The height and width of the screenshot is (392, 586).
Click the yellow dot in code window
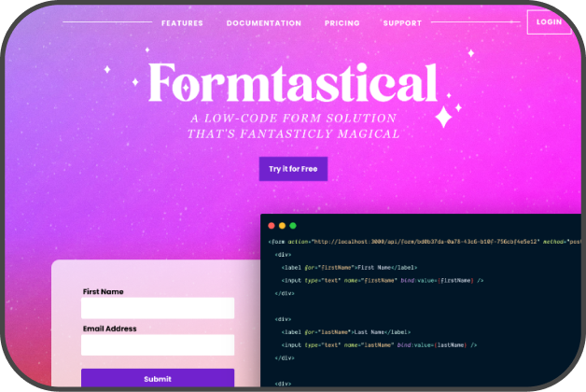pyautogui.click(x=282, y=226)
